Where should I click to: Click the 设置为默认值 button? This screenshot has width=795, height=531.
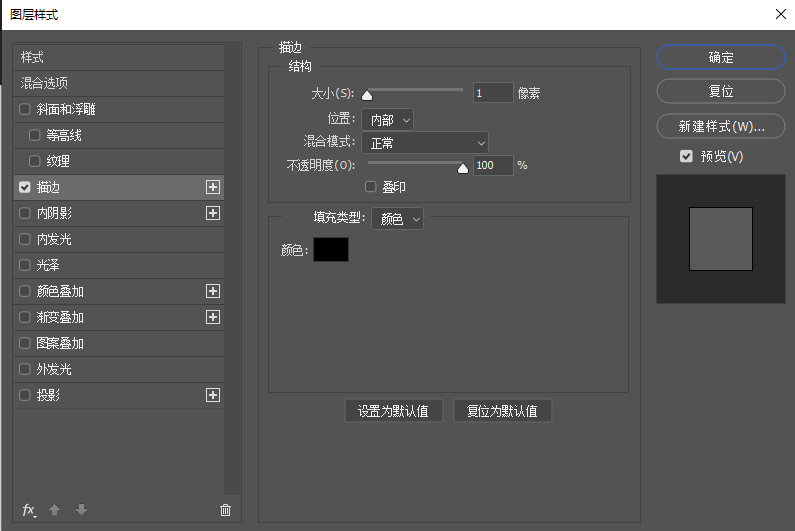(393, 411)
